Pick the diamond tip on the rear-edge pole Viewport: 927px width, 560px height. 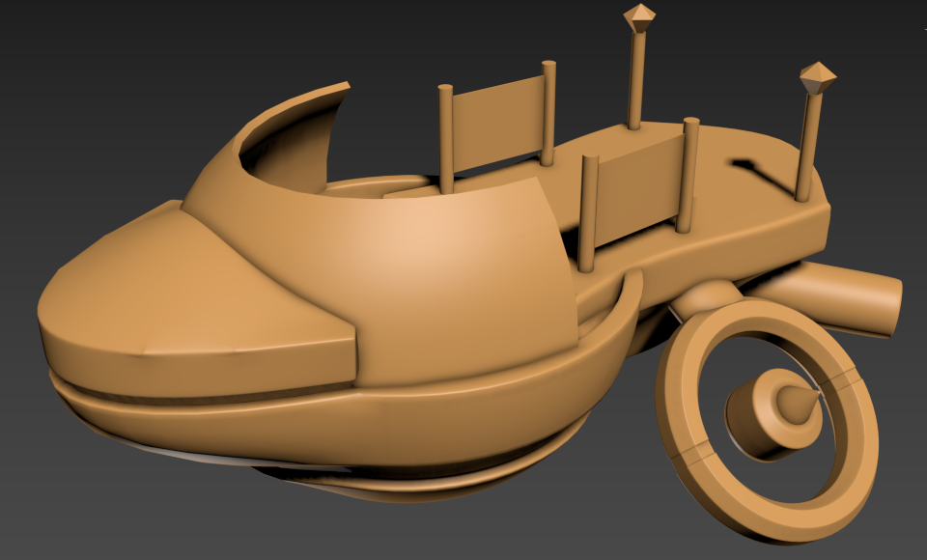coord(818,78)
